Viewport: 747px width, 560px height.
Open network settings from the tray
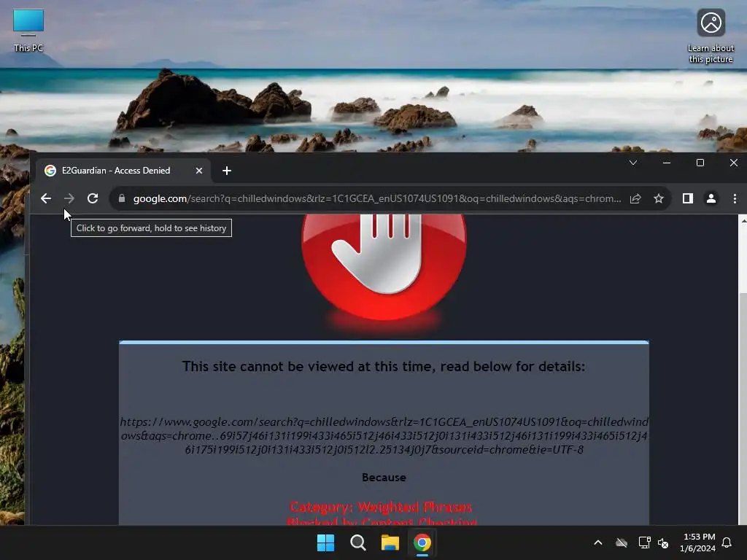coord(644,542)
